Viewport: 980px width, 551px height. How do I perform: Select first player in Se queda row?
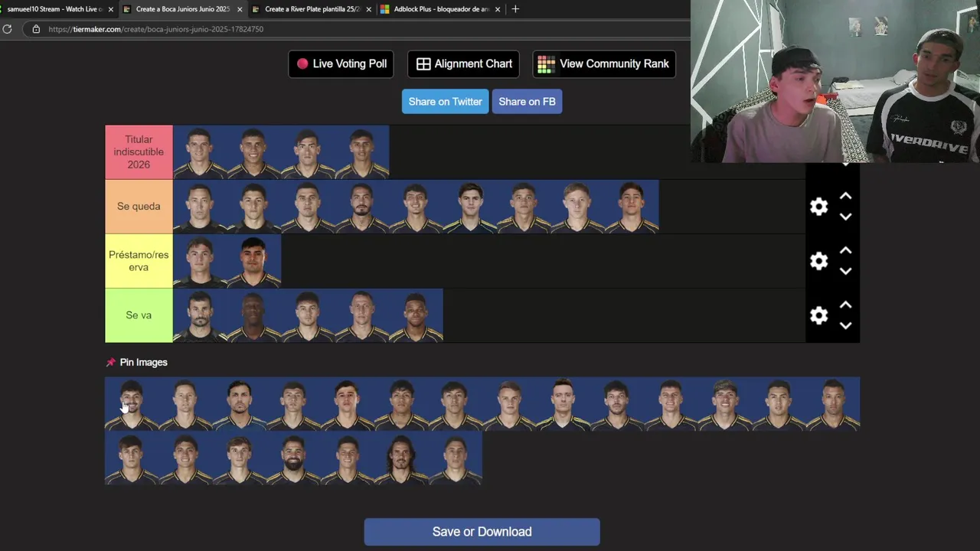200,207
